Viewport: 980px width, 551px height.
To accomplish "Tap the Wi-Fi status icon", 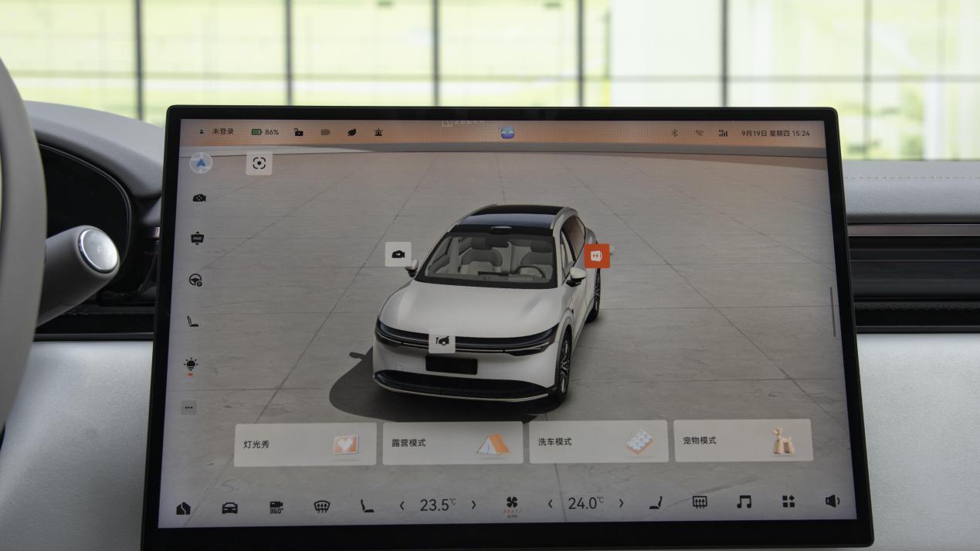I will (699, 133).
